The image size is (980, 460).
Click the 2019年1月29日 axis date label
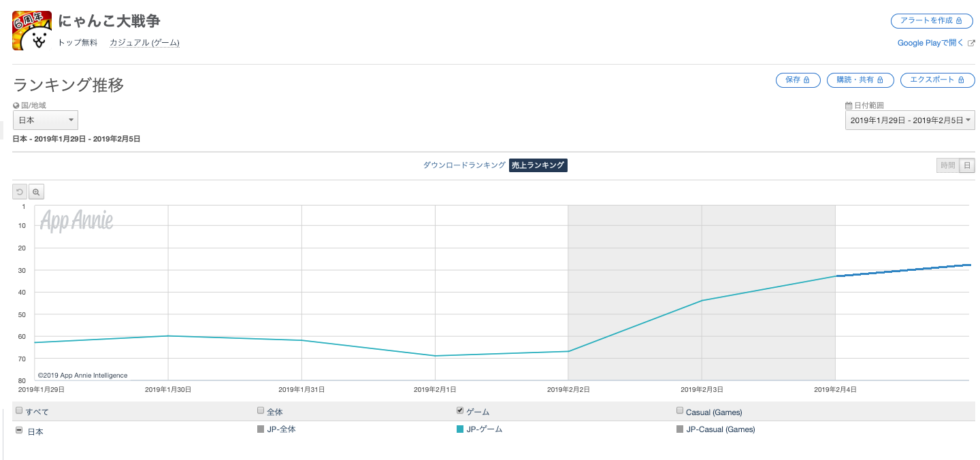[41, 389]
